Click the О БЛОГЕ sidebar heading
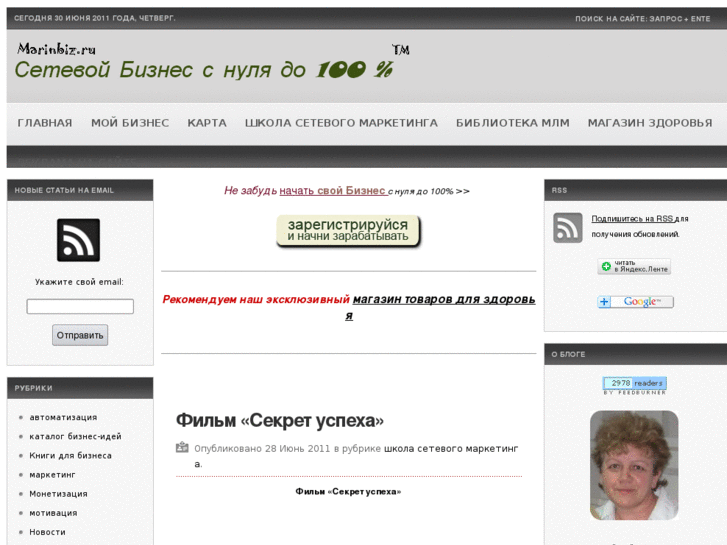Viewport: 727px width, 545px height. point(568,354)
